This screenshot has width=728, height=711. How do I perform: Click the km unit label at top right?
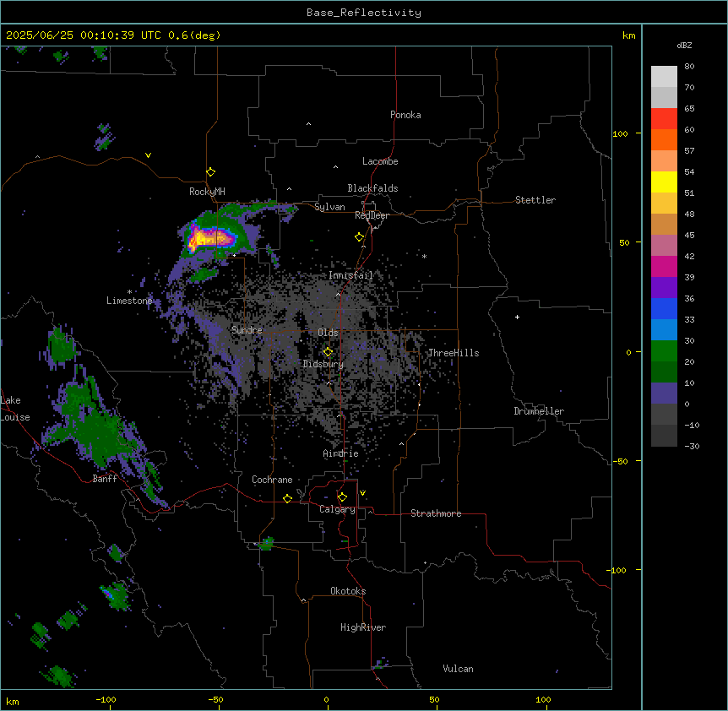coord(629,35)
